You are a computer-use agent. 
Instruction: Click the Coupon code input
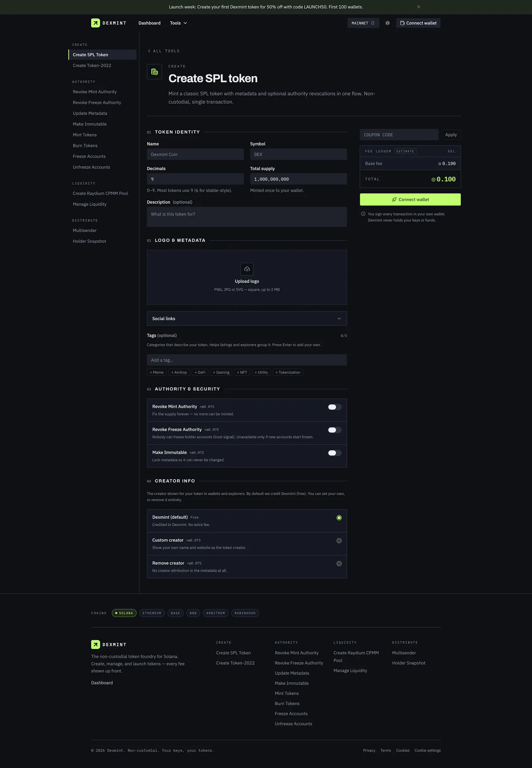click(x=399, y=135)
